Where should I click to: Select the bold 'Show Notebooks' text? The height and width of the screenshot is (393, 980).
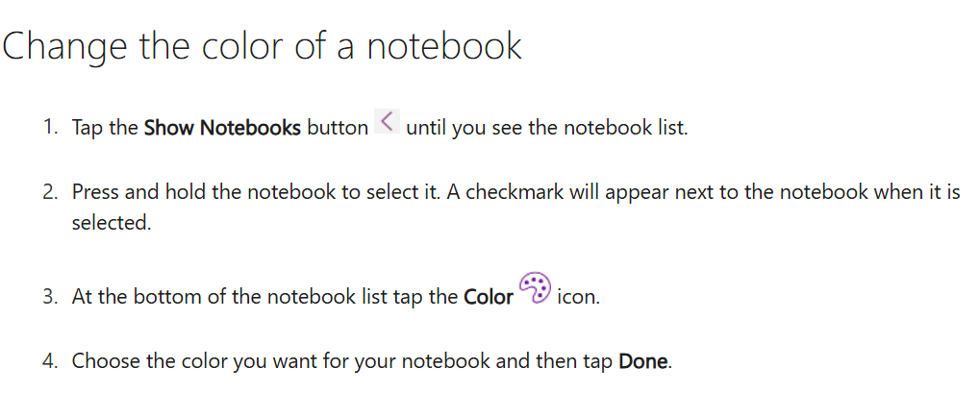(x=222, y=128)
